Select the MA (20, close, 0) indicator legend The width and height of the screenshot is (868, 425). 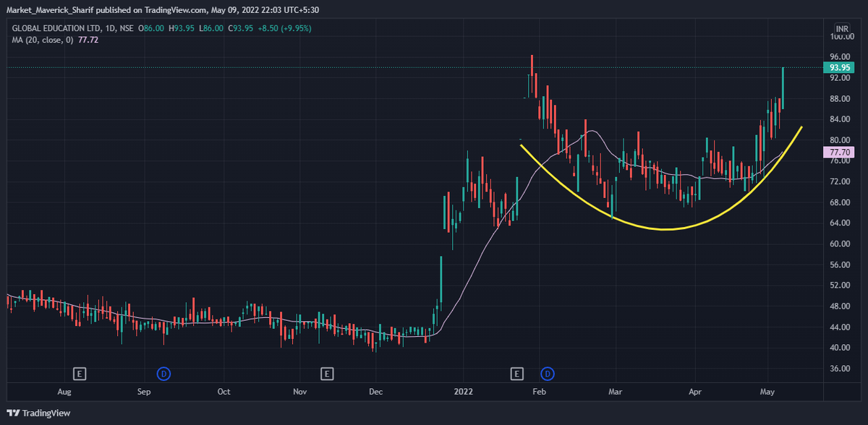pos(43,40)
